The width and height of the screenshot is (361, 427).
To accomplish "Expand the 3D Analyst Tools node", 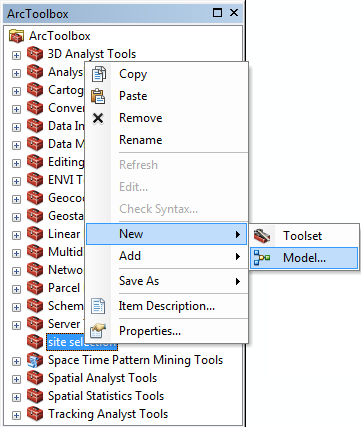I will (16, 55).
